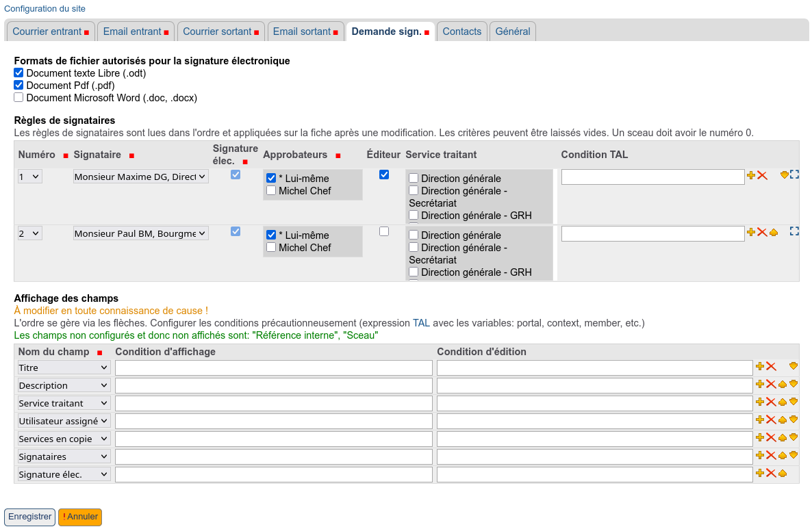Screen dimensions: 812x529
Task: Focus Condition d'affichage field for Titre
Action: click(x=273, y=367)
